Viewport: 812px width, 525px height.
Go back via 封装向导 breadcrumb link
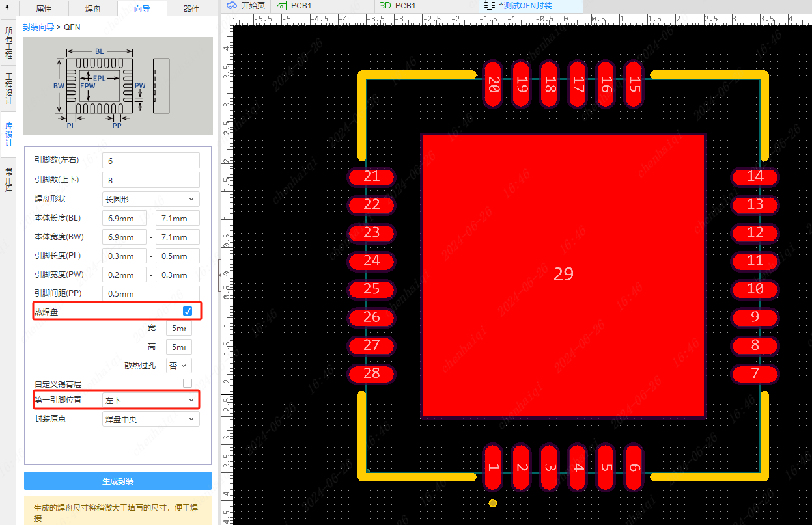pos(38,27)
